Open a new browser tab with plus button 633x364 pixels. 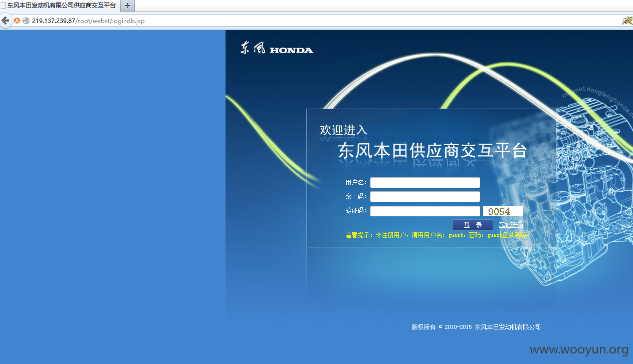128,6
